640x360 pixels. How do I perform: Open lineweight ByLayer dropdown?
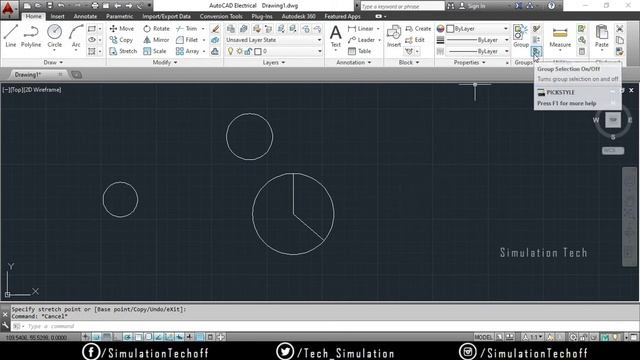tap(478, 40)
